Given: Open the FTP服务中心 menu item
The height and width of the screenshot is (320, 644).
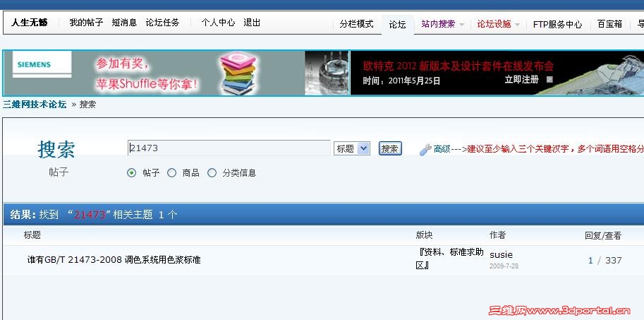Looking at the screenshot, I should pyautogui.click(x=557, y=25).
